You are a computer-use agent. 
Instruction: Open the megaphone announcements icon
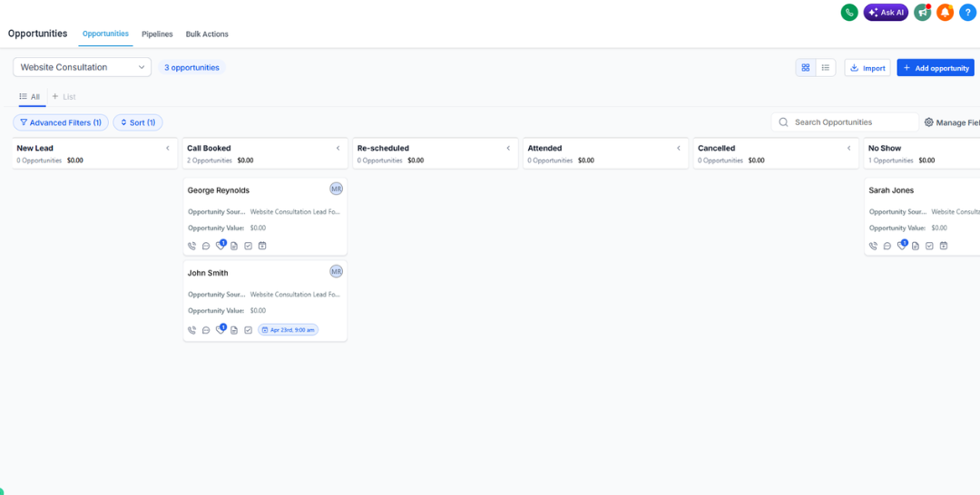click(923, 13)
